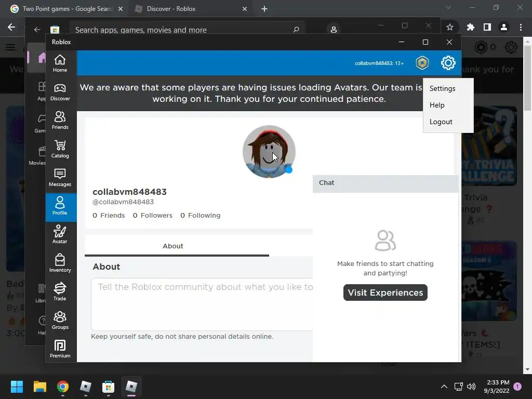Click Chrome back arrow

coord(11,27)
